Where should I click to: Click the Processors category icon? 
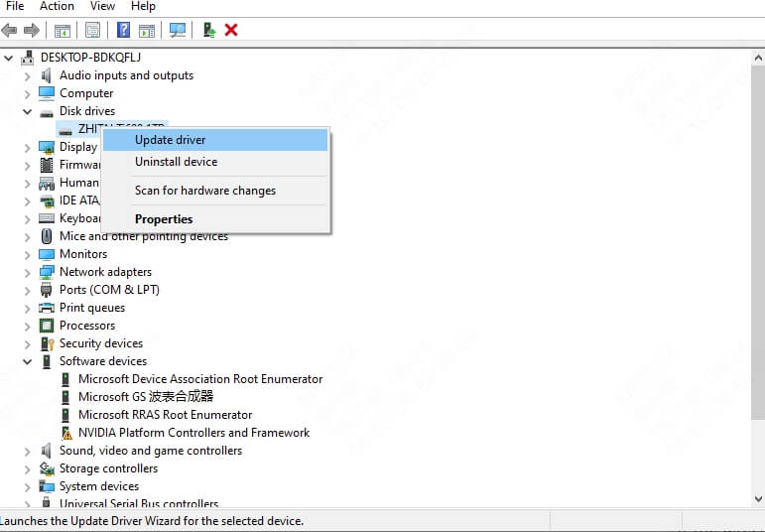pyautogui.click(x=47, y=326)
